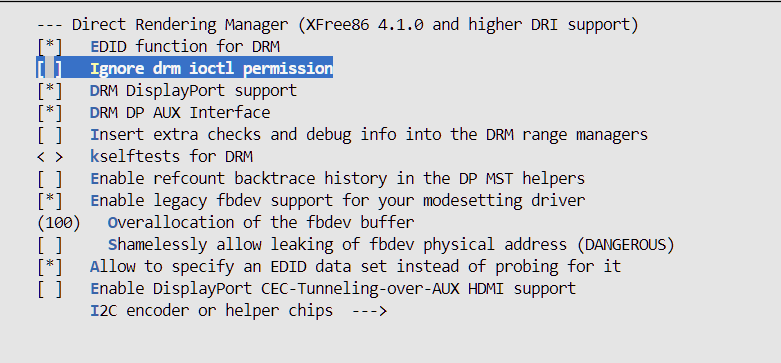Viewport: 781px width, 363px height.
Task: Enable the Ignore drm ioctl permission checkbox
Action: pyautogui.click(x=50, y=69)
